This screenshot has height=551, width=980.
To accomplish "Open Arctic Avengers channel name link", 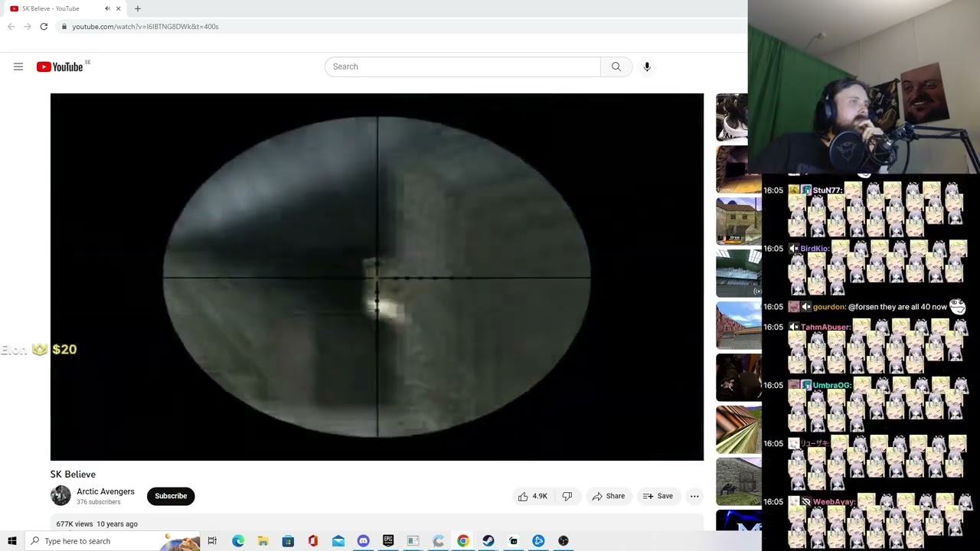I will pos(106,491).
